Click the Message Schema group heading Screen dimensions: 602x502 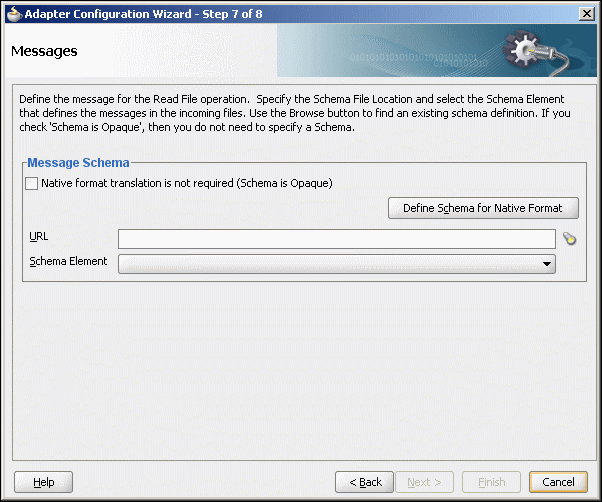(78, 163)
